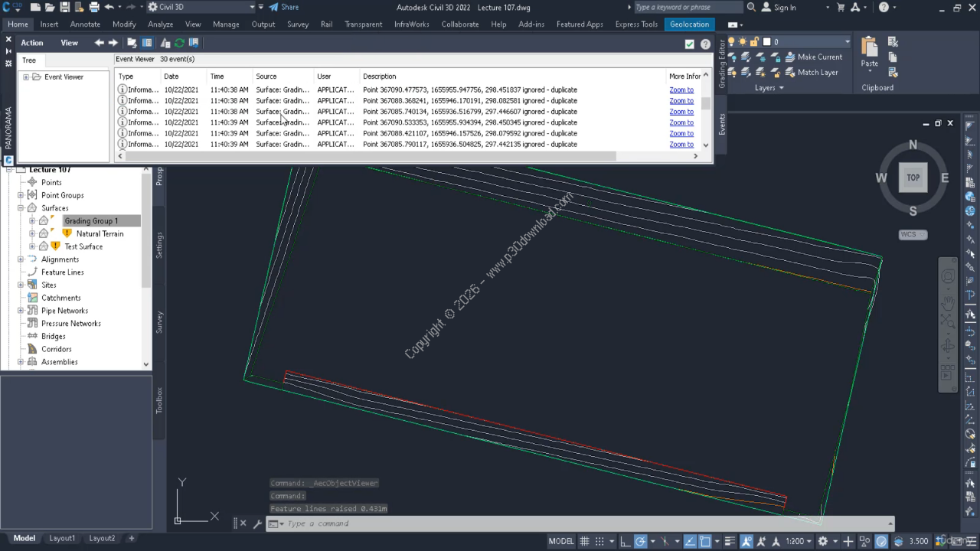Click the workspace settings gear in status bar
The height and width of the screenshot is (551, 980).
pyautogui.click(x=823, y=541)
